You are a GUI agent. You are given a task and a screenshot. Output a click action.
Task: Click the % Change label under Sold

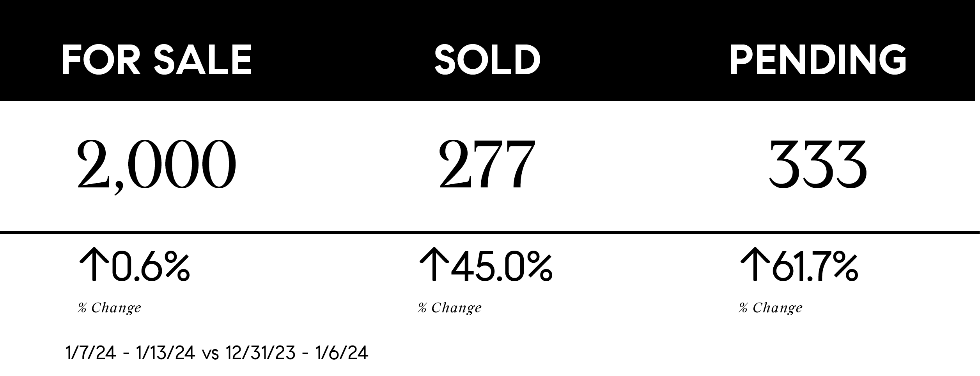tap(450, 308)
